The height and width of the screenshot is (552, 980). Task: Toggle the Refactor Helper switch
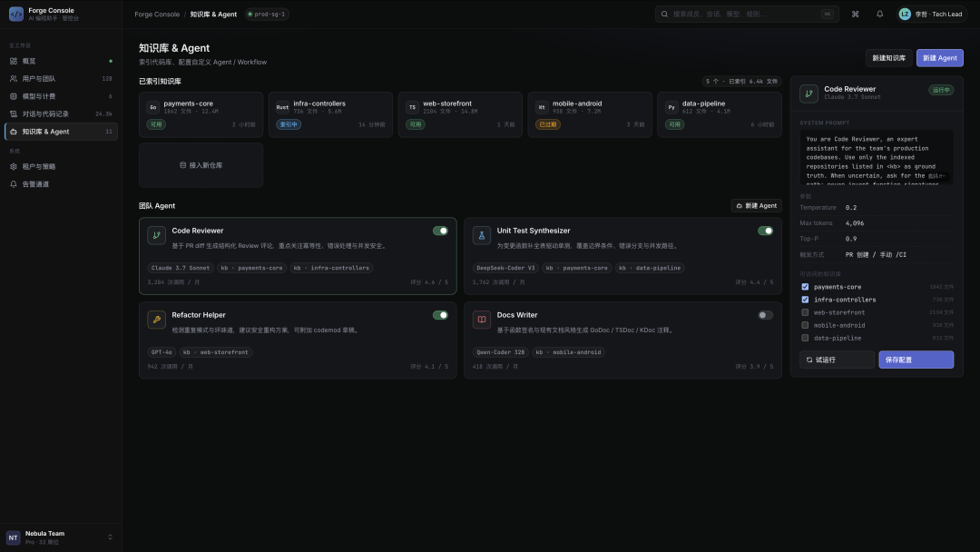click(x=441, y=315)
